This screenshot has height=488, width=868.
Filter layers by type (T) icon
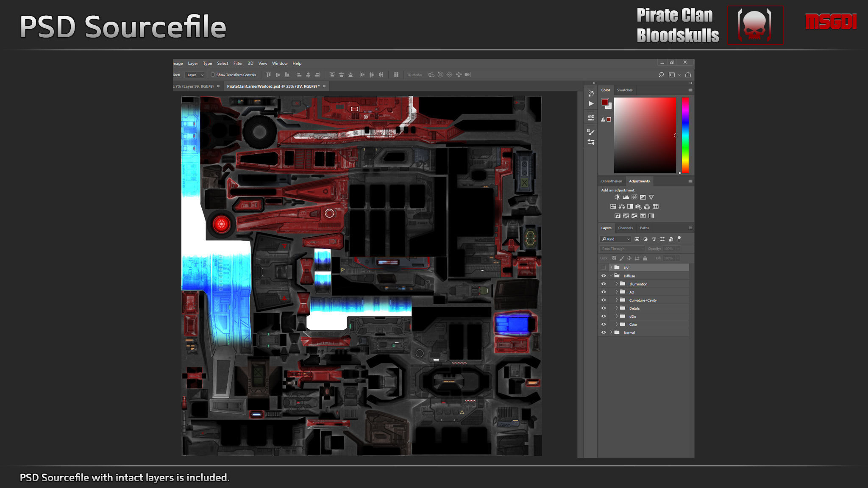[x=654, y=239]
